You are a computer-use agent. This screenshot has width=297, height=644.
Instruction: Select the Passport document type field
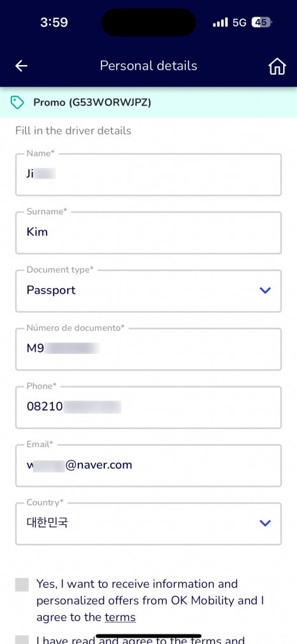click(x=148, y=291)
